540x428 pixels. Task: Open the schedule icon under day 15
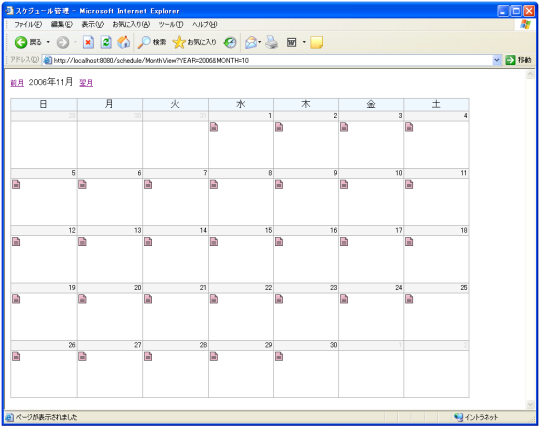214,242
